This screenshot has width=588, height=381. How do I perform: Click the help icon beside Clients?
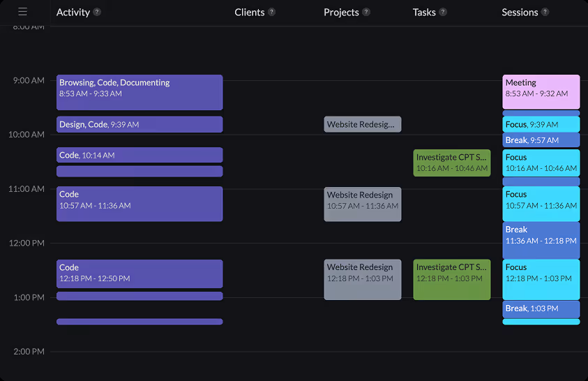[x=271, y=12]
